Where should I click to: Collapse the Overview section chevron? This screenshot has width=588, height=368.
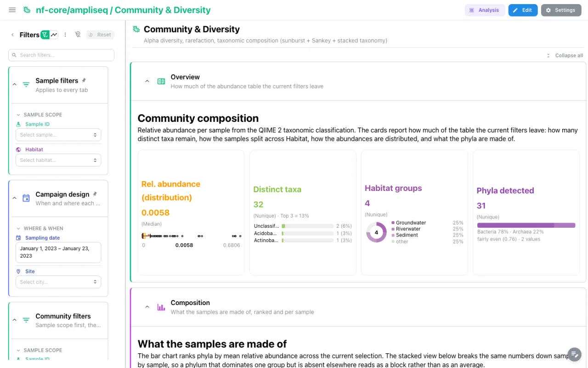pos(147,81)
